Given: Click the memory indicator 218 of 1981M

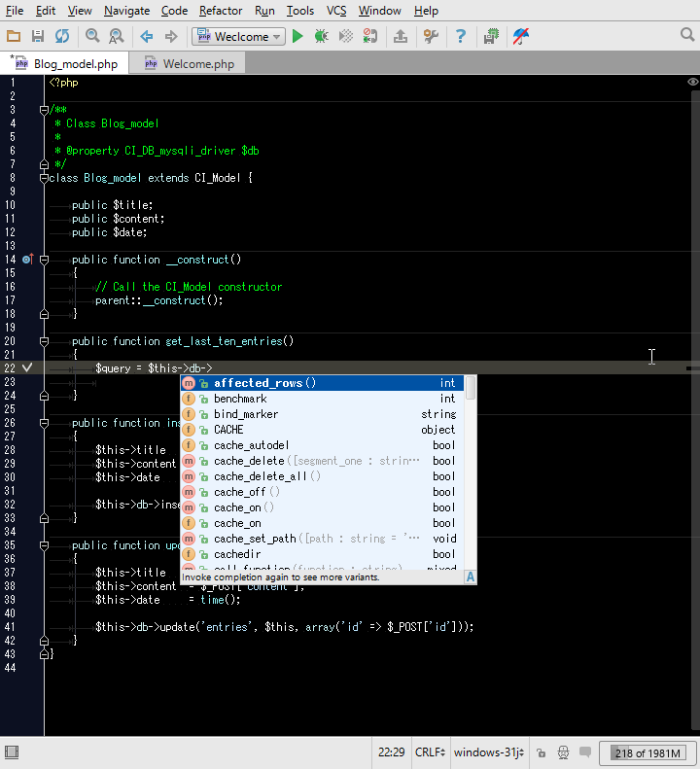Looking at the screenshot, I should coord(647,752).
